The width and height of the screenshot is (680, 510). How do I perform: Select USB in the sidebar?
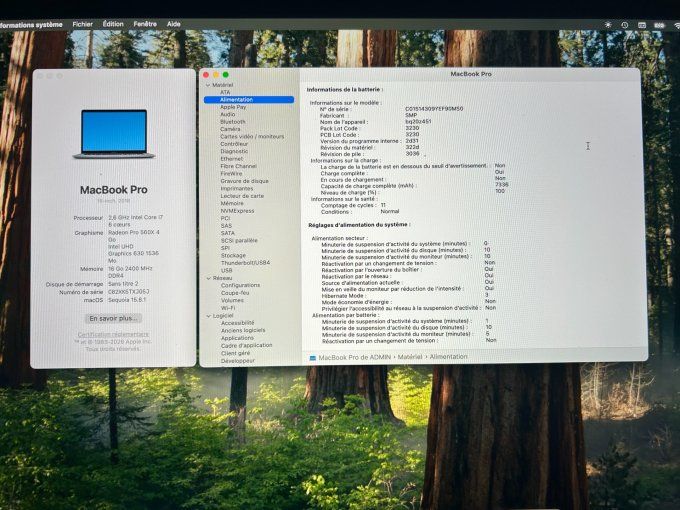tap(227, 270)
